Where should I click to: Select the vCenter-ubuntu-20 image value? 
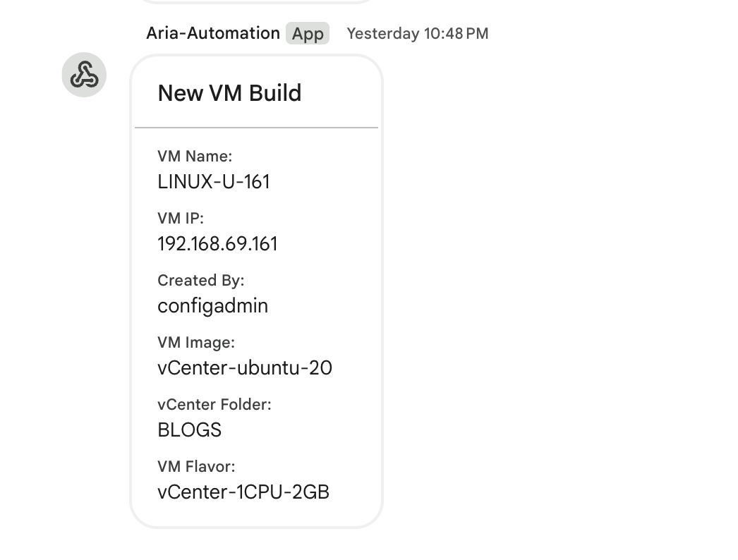[245, 368]
